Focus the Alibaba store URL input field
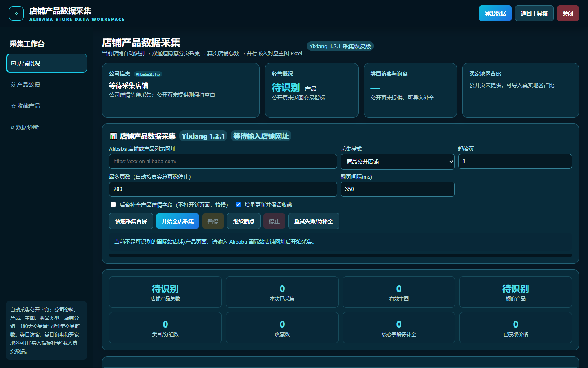 pos(223,162)
